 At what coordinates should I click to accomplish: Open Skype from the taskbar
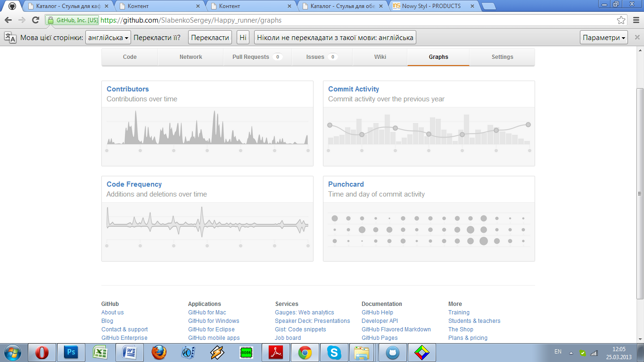tap(334, 353)
